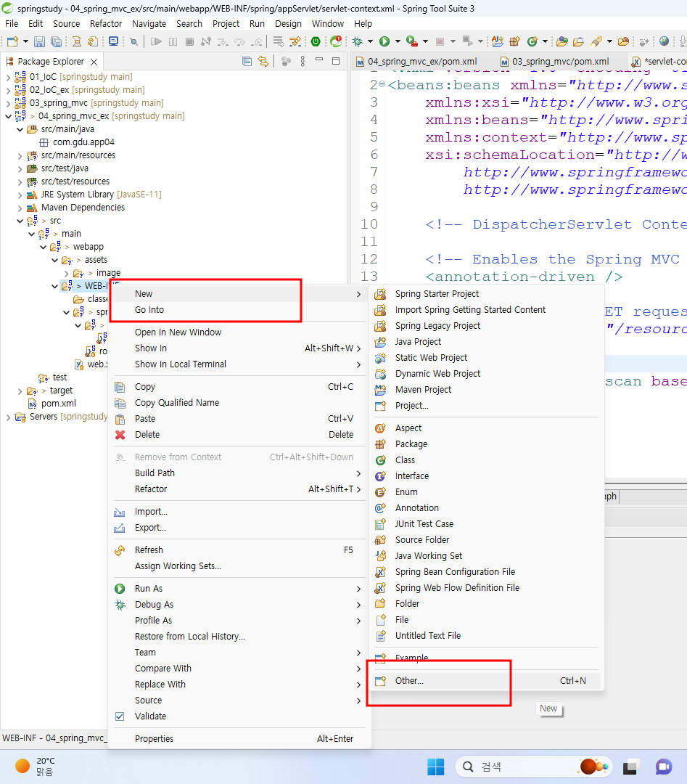This screenshot has height=784, width=687.
Task: Choose Class from the New submenu
Action: pyautogui.click(x=487, y=460)
